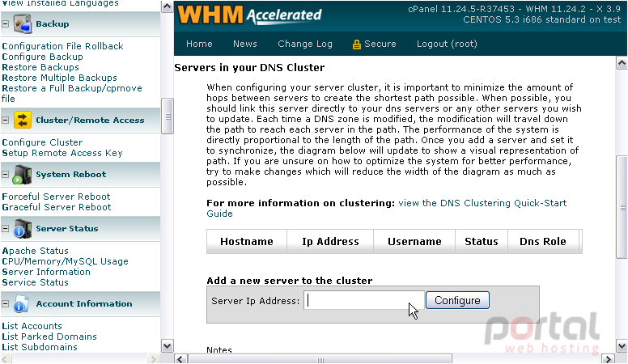Open Setup Remote Access Key
The width and height of the screenshot is (628, 364).
click(62, 153)
